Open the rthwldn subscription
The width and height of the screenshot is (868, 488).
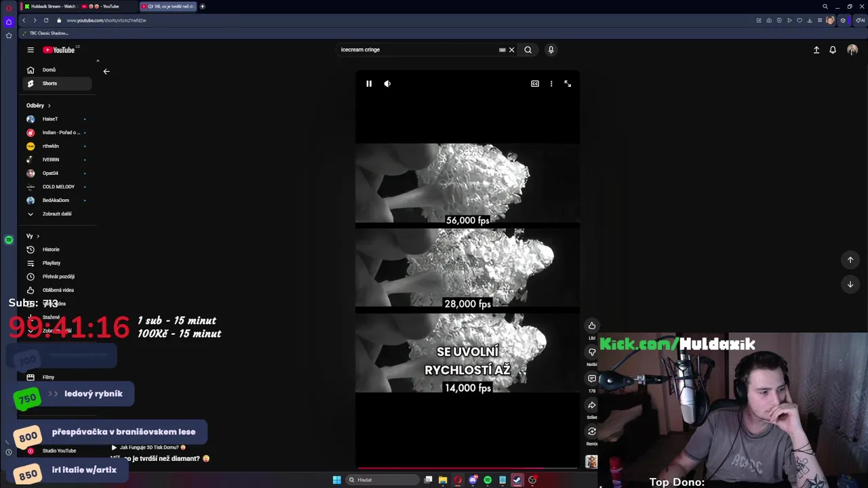tap(57, 146)
